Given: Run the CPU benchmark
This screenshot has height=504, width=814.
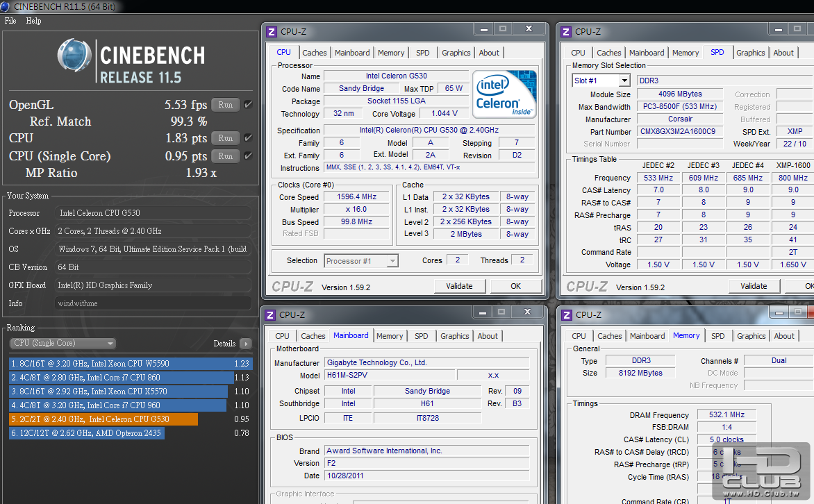Looking at the screenshot, I should 225,137.
